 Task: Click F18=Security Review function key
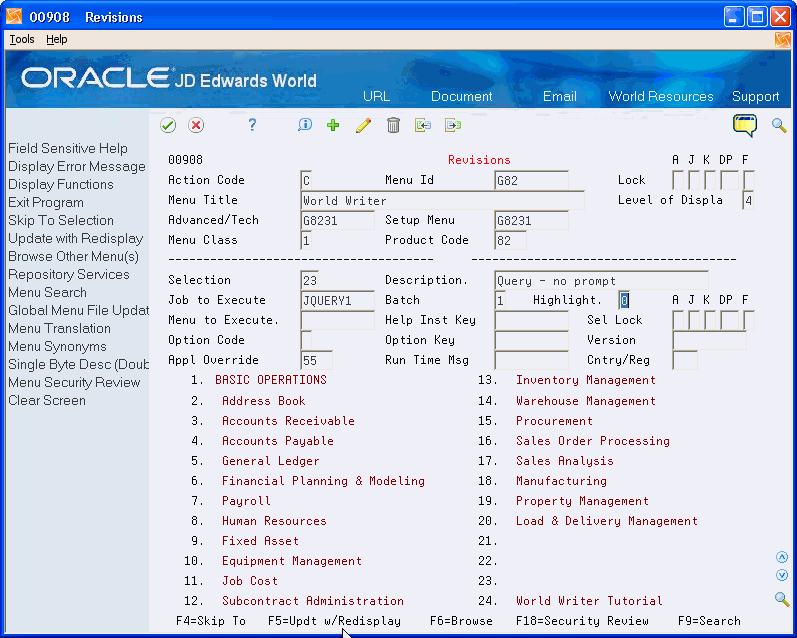point(582,621)
